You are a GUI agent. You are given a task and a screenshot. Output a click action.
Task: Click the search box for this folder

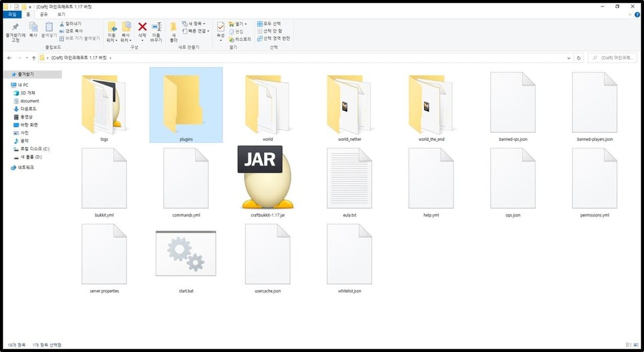point(612,58)
